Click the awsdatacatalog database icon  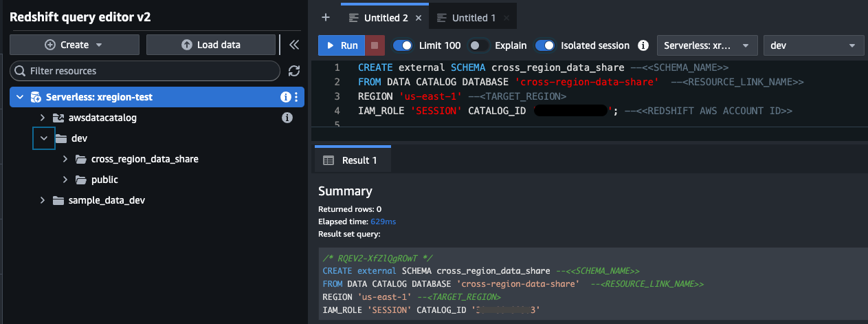pos(58,118)
